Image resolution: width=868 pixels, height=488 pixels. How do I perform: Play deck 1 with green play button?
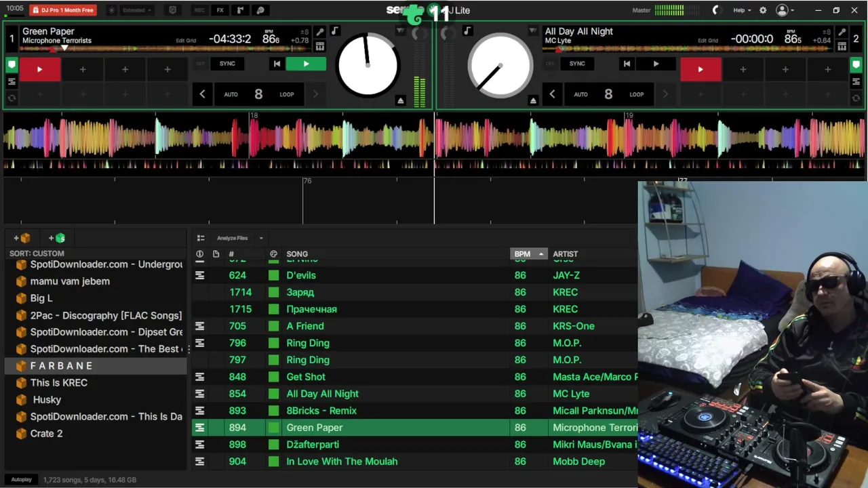tap(306, 64)
